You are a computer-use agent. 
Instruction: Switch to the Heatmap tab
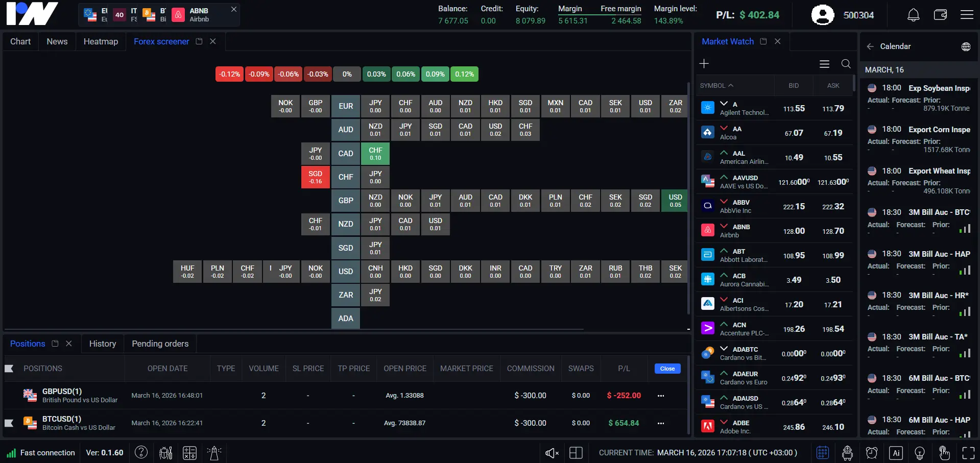(101, 41)
